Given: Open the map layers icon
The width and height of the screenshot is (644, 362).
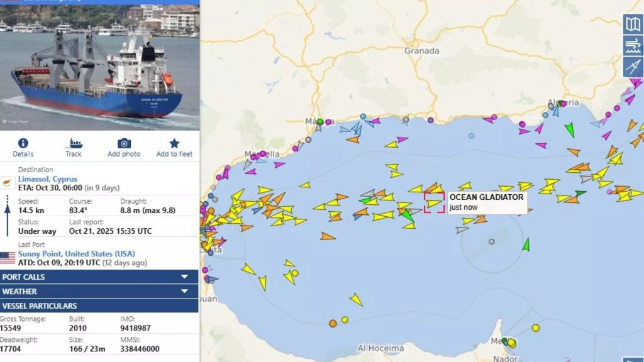Looking at the screenshot, I should (633, 24).
